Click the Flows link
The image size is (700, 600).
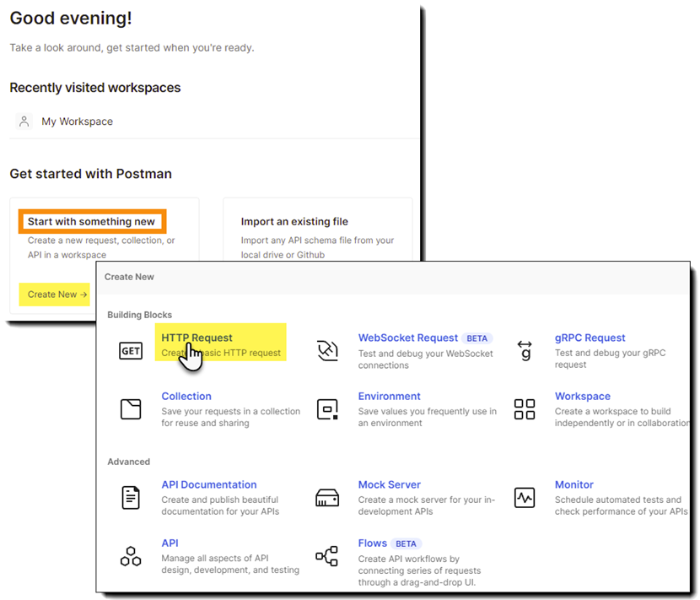372,543
